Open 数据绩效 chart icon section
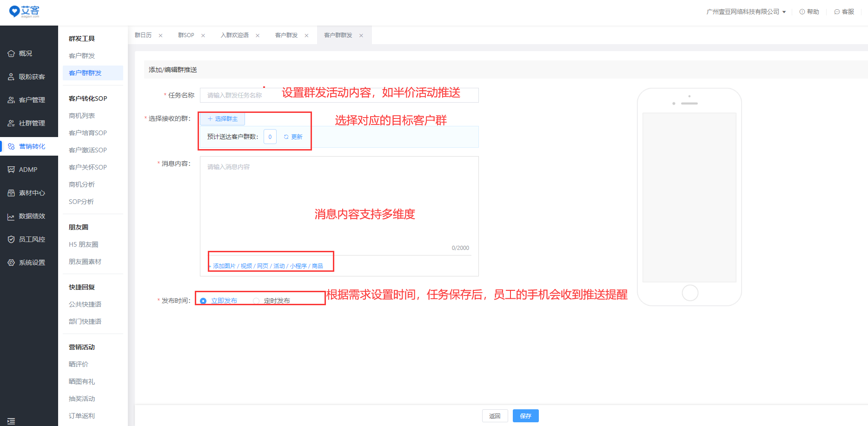The height and width of the screenshot is (426, 868). coord(11,216)
